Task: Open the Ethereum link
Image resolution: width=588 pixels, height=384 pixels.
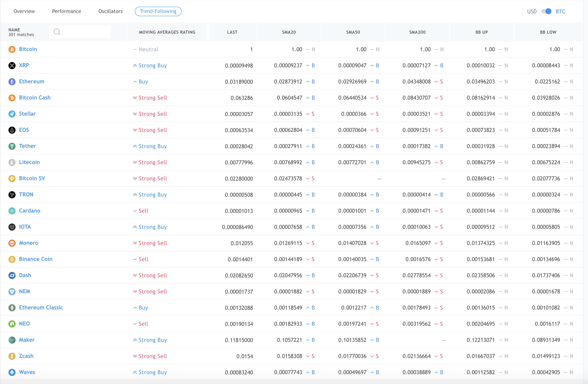Action: point(32,82)
